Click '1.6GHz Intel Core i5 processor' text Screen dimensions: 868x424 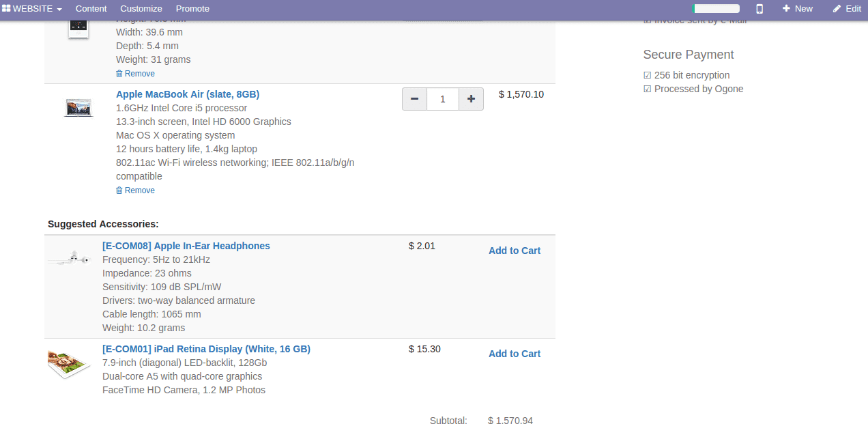(182, 108)
